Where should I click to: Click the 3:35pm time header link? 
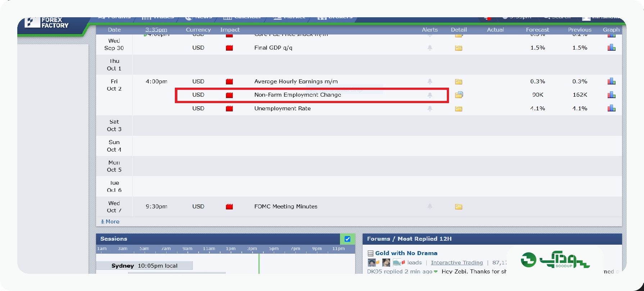156,29
